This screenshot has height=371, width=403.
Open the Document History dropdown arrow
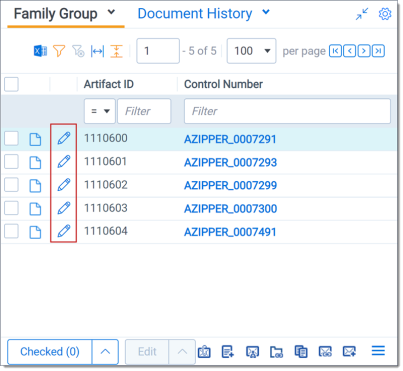[x=266, y=12]
